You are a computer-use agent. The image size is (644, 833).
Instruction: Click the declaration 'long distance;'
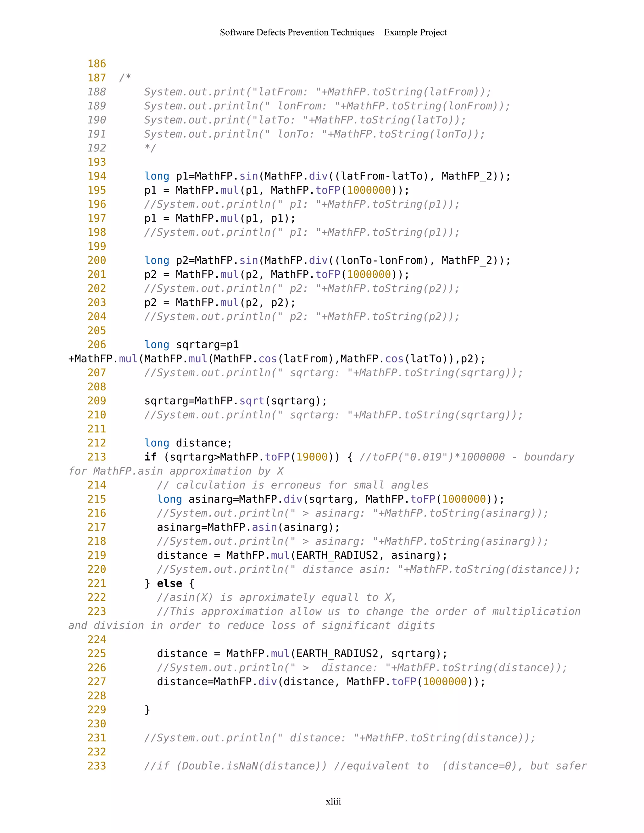click(x=188, y=443)
